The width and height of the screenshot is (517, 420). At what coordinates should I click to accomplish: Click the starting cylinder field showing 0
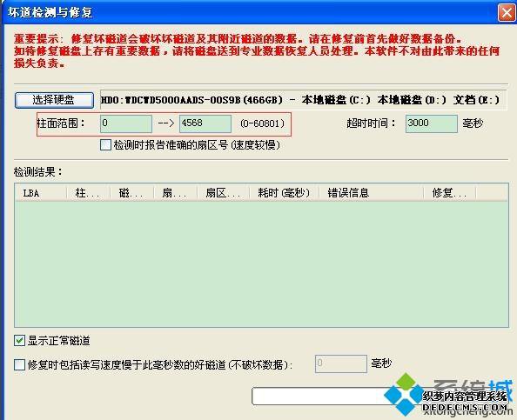tap(126, 123)
